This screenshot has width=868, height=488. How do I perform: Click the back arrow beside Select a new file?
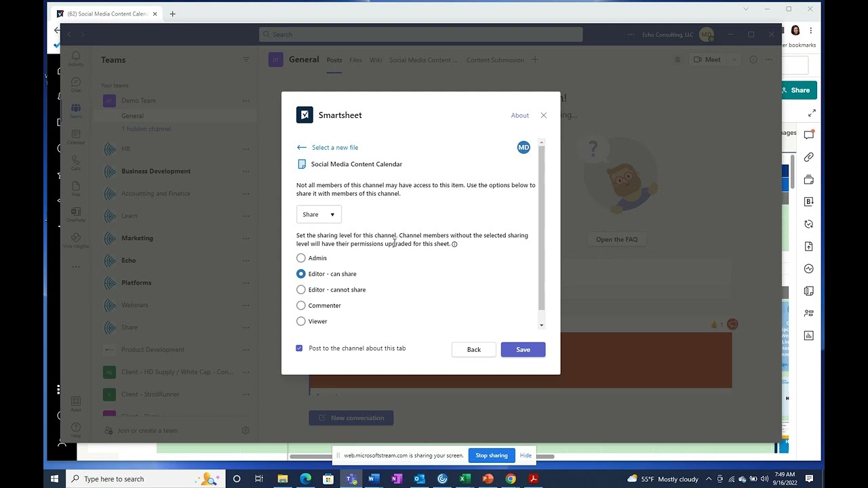302,147
